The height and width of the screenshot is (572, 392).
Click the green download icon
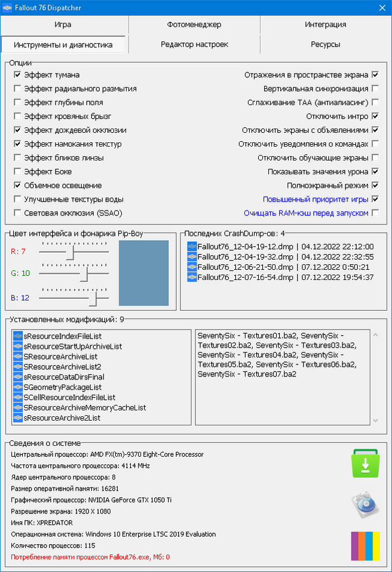365,463
